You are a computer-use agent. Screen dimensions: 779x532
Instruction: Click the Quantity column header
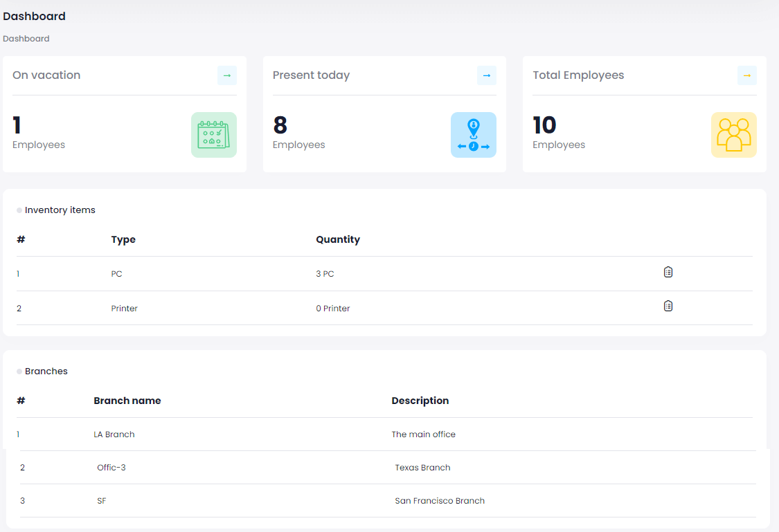click(x=338, y=239)
